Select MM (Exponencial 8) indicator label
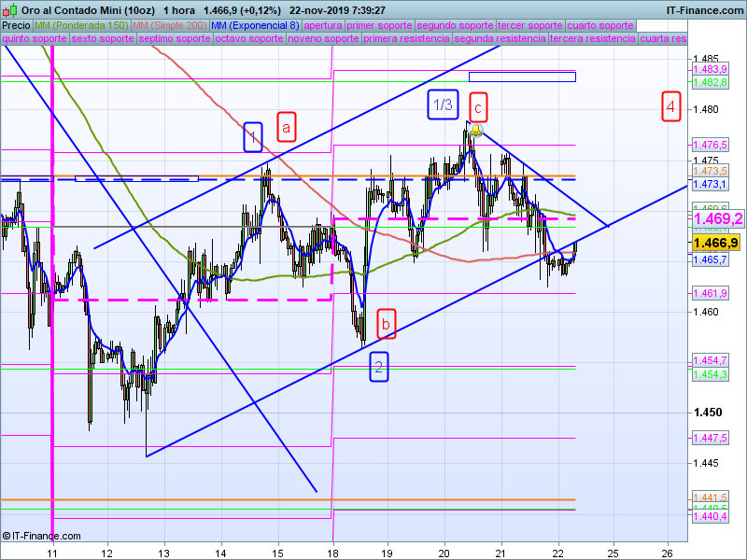747x560 pixels. (255, 26)
